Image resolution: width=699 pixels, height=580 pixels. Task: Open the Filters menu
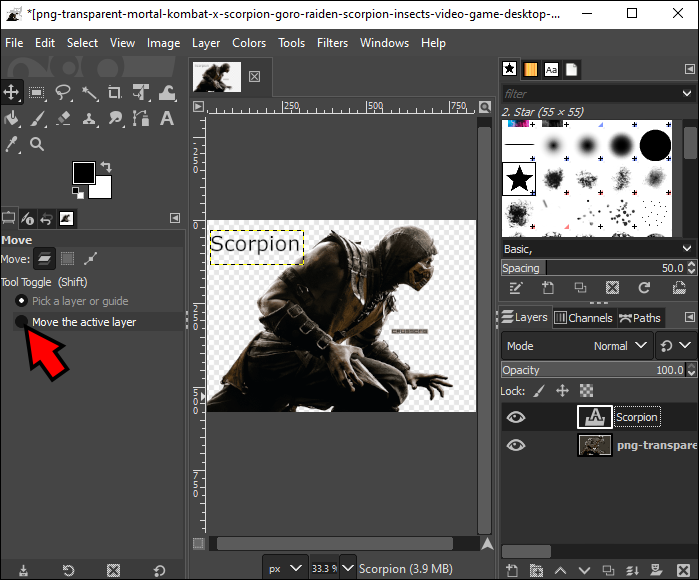pyautogui.click(x=332, y=43)
